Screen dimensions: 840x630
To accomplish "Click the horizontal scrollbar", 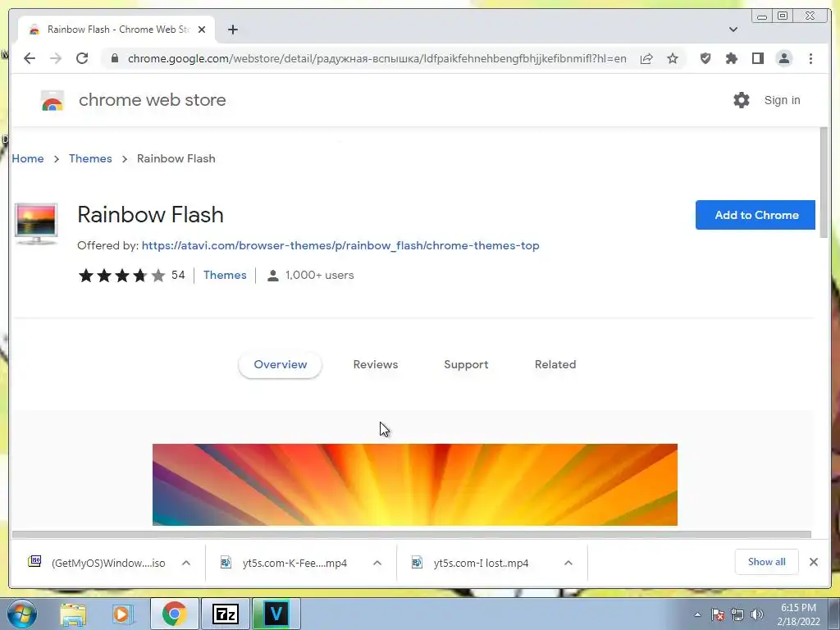I will click(412, 534).
